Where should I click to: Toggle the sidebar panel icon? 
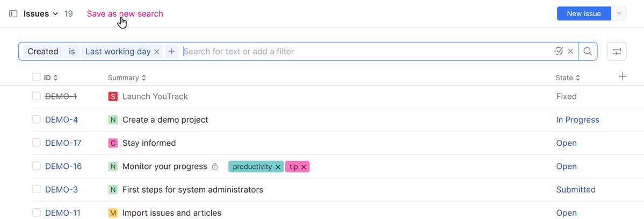coord(13,14)
